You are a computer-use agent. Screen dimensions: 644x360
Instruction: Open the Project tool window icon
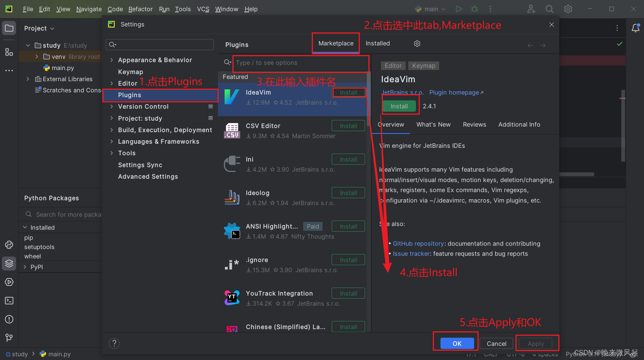coord(9,28)
